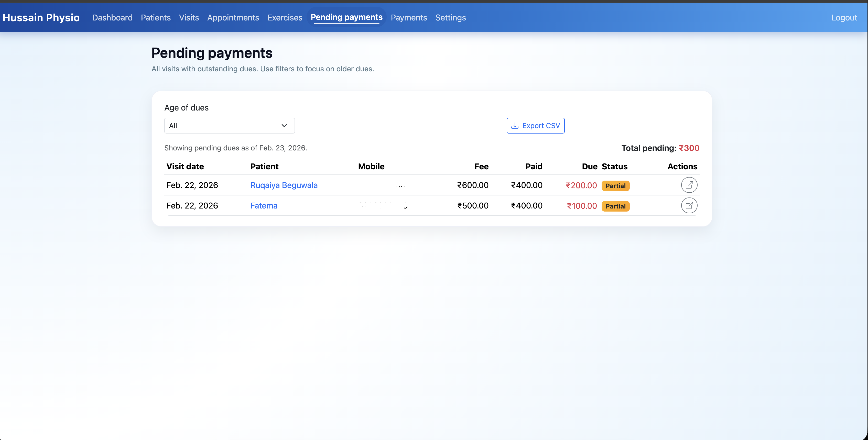Click the chevron arrow in All selector
The image size is (868, 440).
point(284,126)
